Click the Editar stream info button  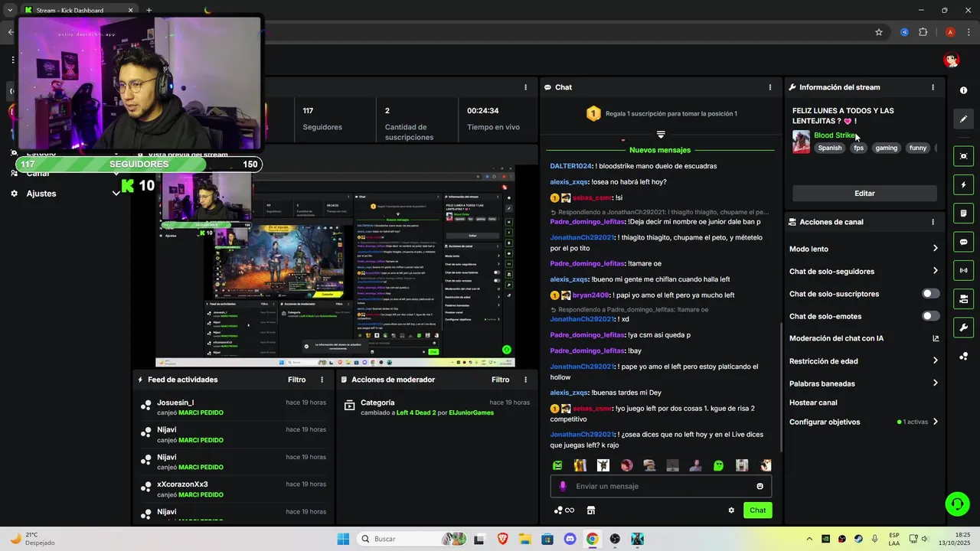point(864,194)
